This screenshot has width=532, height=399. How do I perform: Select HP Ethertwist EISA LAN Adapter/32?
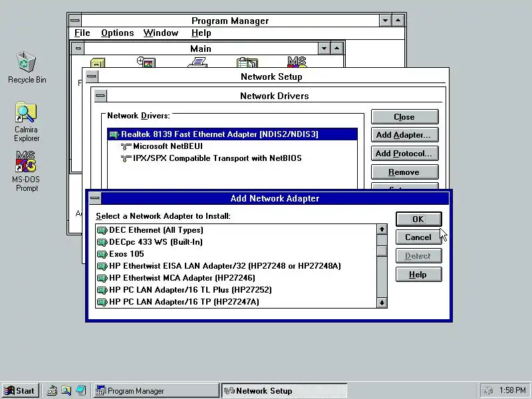[236, 265]
